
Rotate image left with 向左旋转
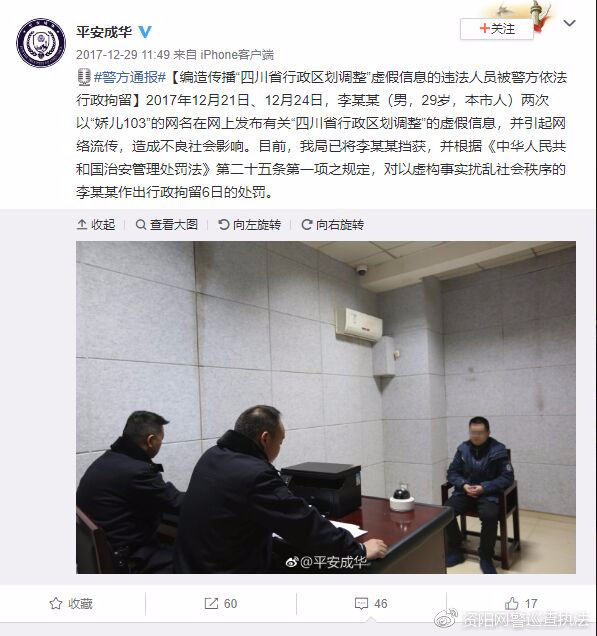pyautogui.click(x=249, y=224)
